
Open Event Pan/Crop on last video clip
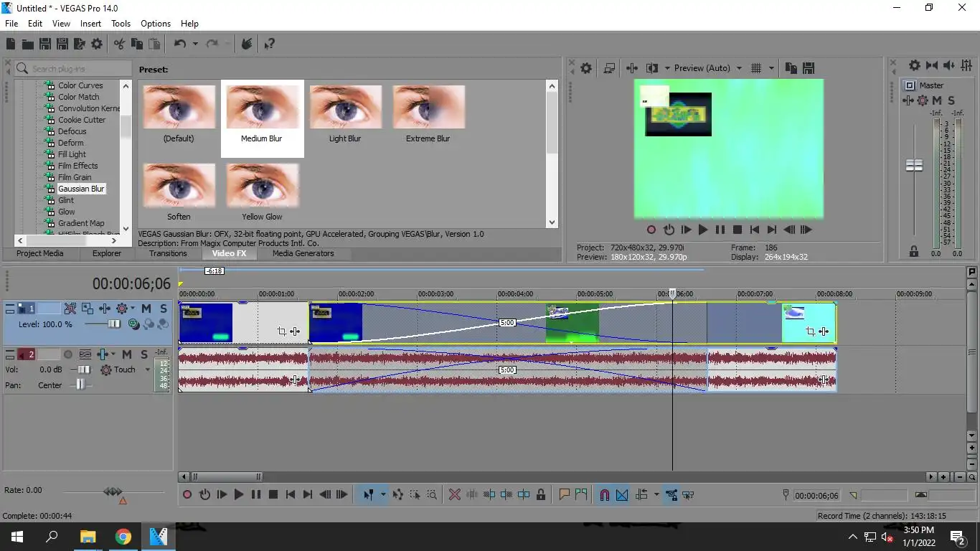(811, 331)
